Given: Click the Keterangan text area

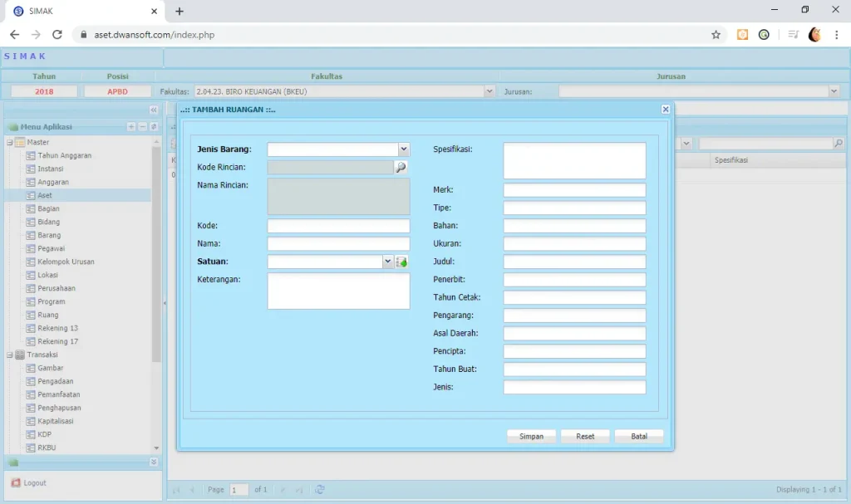Looking at the screenshot, I should tap(339, 291).
